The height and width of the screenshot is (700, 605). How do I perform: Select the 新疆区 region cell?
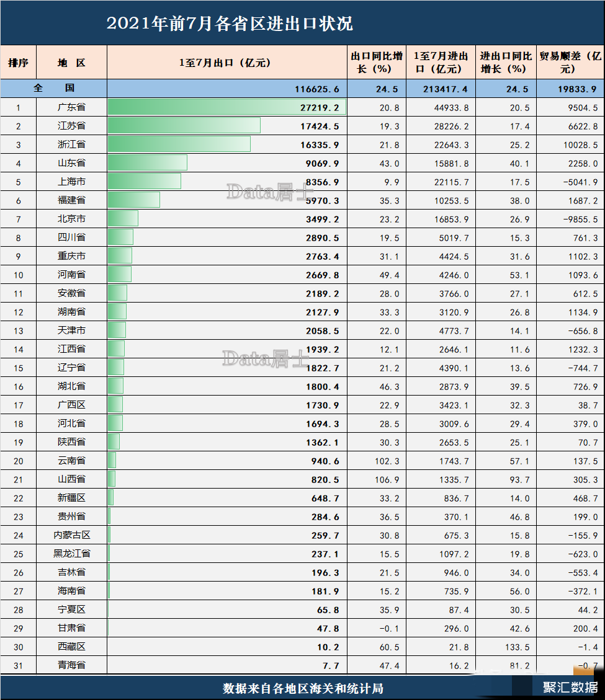click(71, 498)
